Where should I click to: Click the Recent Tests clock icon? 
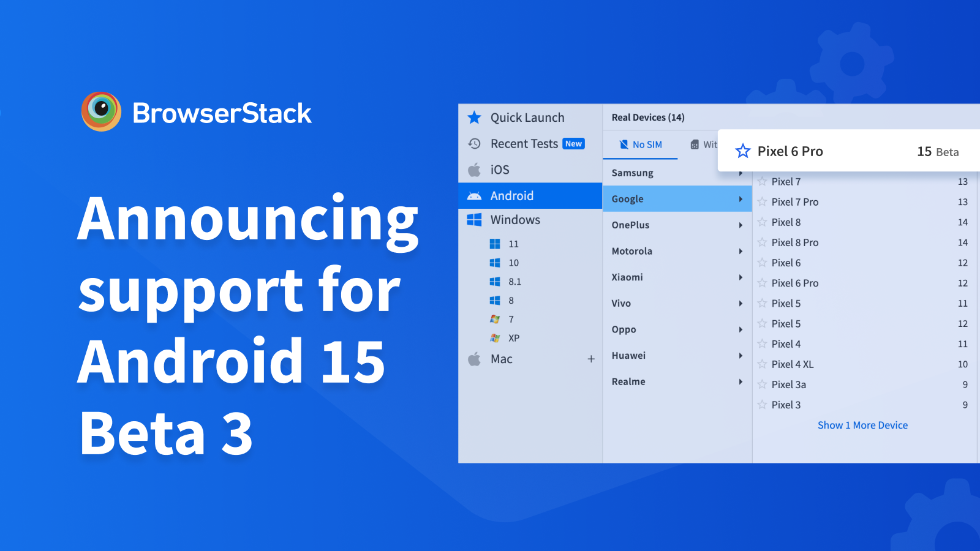(x=474, y=144)
